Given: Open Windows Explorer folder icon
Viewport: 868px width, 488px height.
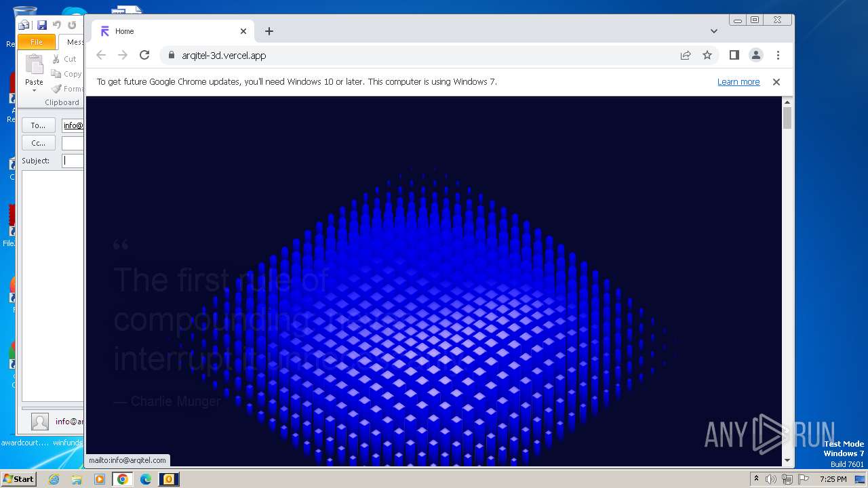Looking at the screenshot, I should click(x=77, y=479).
